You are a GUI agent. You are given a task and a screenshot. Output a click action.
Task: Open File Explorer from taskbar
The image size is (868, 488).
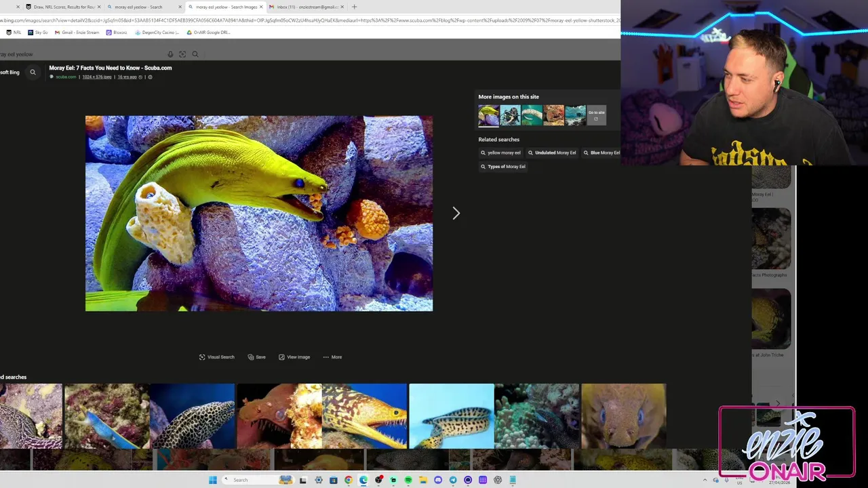423,480
